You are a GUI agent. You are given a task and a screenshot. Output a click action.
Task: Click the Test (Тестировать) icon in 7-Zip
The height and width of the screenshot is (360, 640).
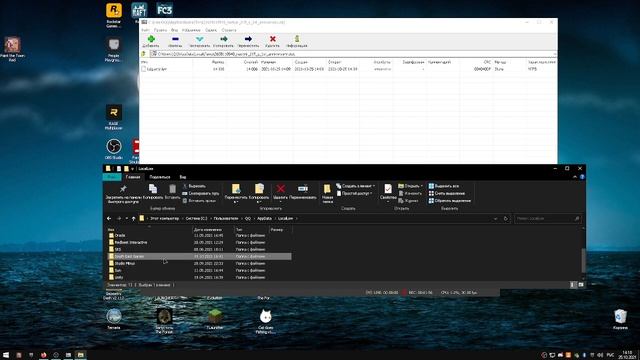pyautogui.click(x=200, y=39)
